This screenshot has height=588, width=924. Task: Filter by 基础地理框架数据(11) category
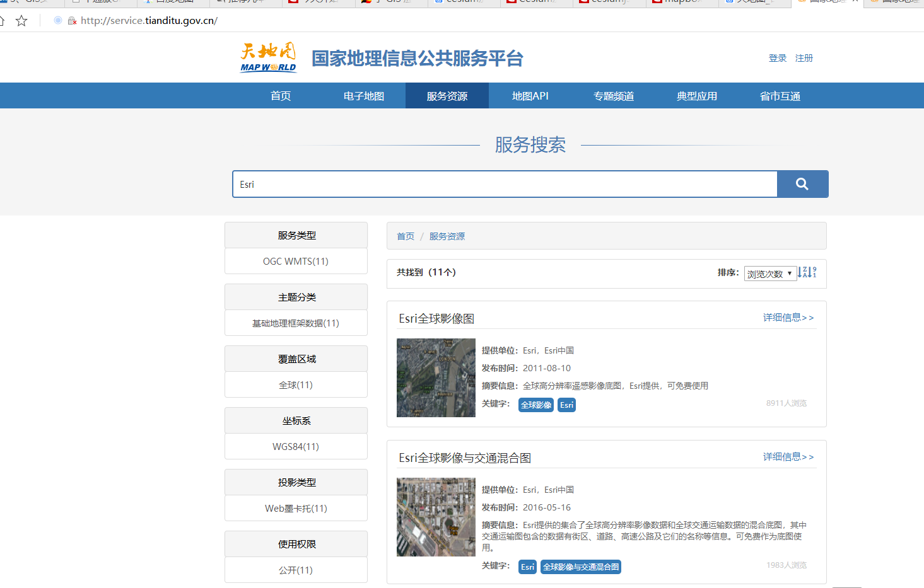[296, 323]
